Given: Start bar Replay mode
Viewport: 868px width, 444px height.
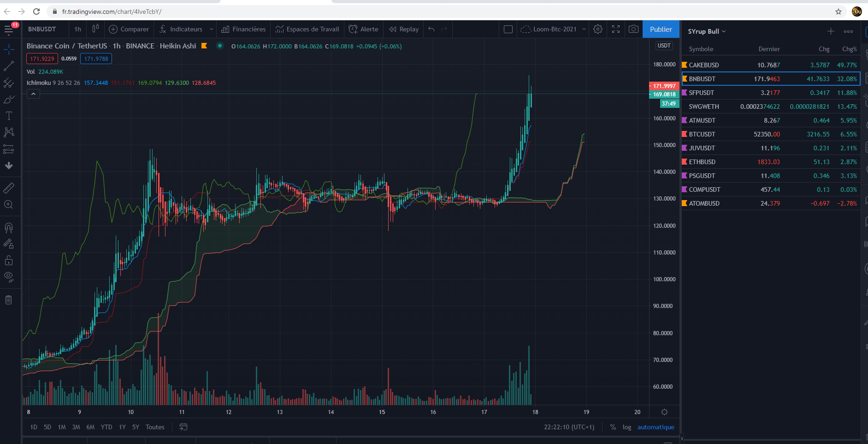Looking at the screenshot, I should [404, 29].
